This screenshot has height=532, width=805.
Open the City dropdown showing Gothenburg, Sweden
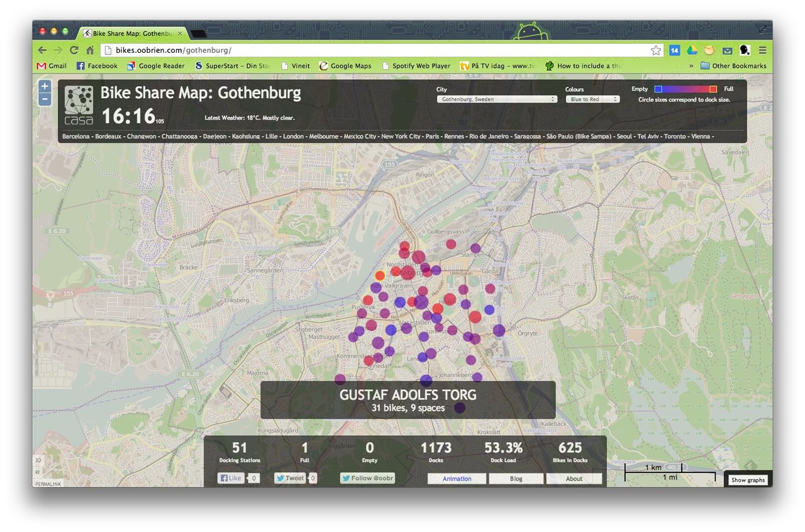coord(497,99)
